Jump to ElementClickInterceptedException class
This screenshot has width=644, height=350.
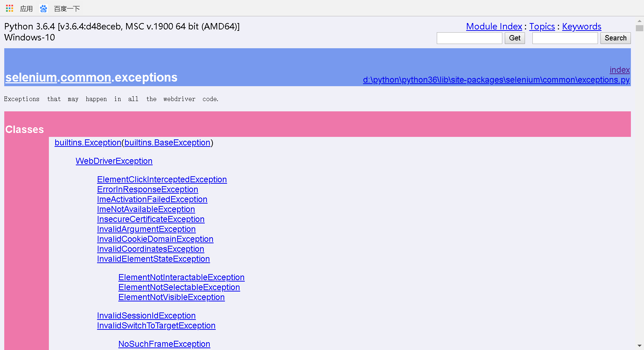tap(162, 179)
